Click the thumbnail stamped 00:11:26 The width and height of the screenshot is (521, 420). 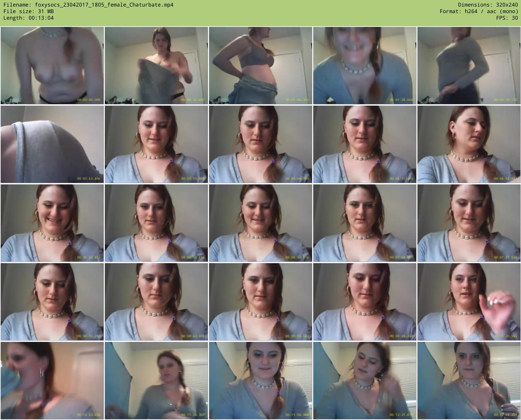156,381
